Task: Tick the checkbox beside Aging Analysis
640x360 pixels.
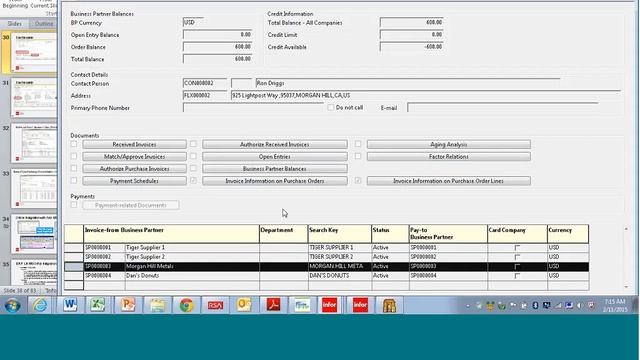Action: click(358, 144)
